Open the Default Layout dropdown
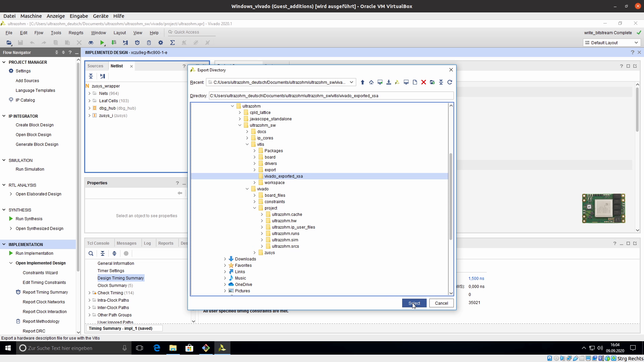The height and width of the screenshot is (362, 644). tap(612, 43)
